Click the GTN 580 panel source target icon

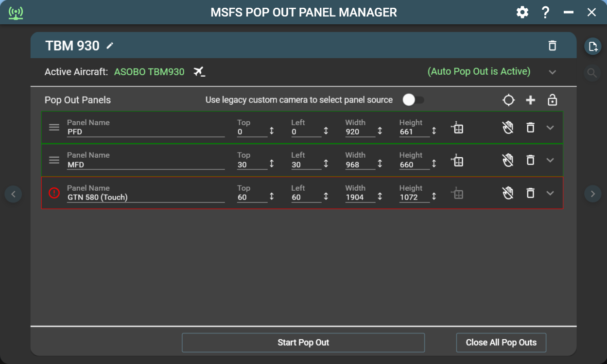click(457, 193)
